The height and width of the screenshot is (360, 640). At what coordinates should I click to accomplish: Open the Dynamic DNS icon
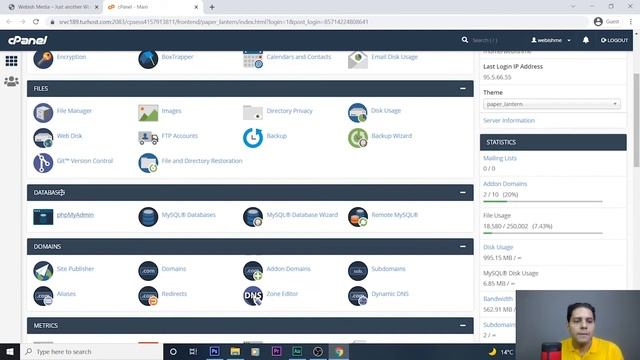point(358,296)
